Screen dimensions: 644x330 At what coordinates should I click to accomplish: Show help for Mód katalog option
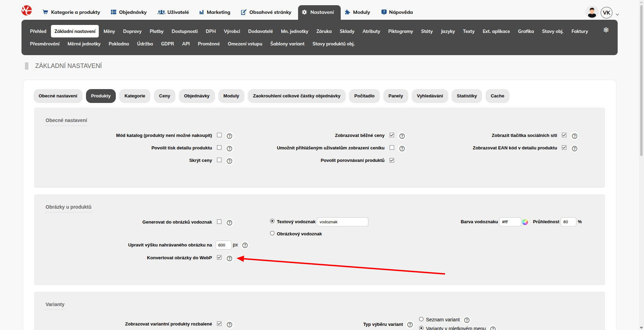(229, 136)
